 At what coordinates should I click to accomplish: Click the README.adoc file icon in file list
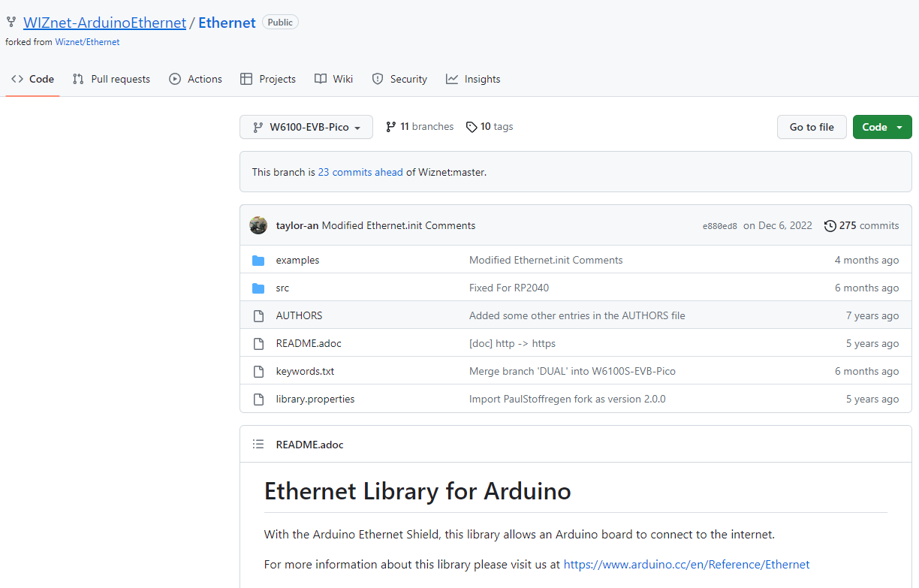[x=258, y=344]
